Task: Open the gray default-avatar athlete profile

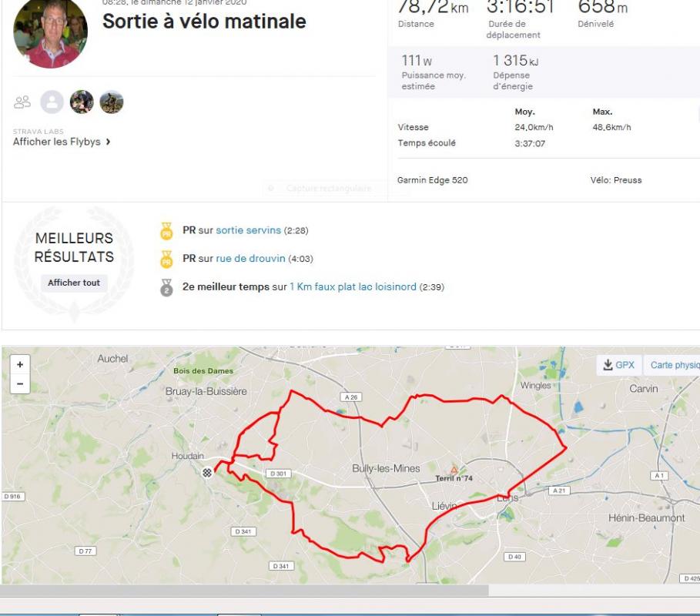Action: (52, 102)
